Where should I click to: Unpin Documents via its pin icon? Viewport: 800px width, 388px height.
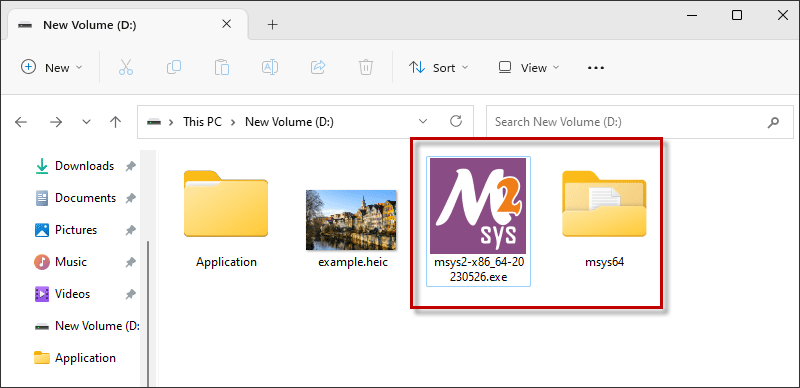coord(131,198)
